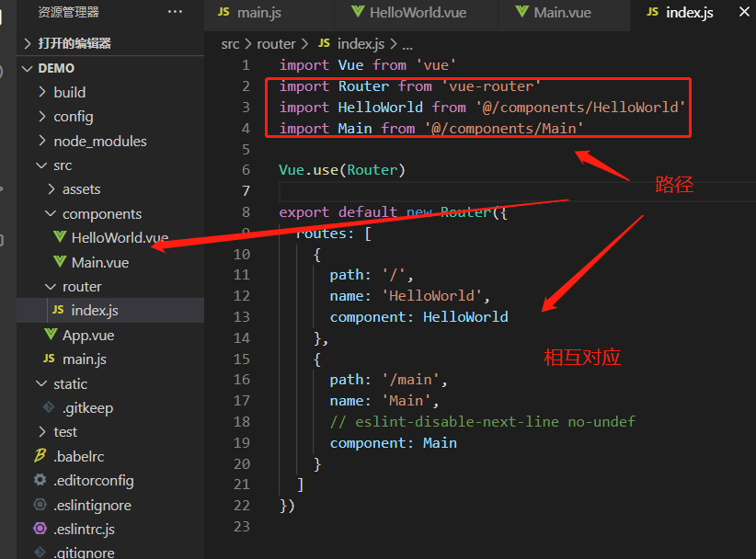Click the index.js breadcrumb segment
The width and height of the screenshot is (756, 559).
(361, 44)
